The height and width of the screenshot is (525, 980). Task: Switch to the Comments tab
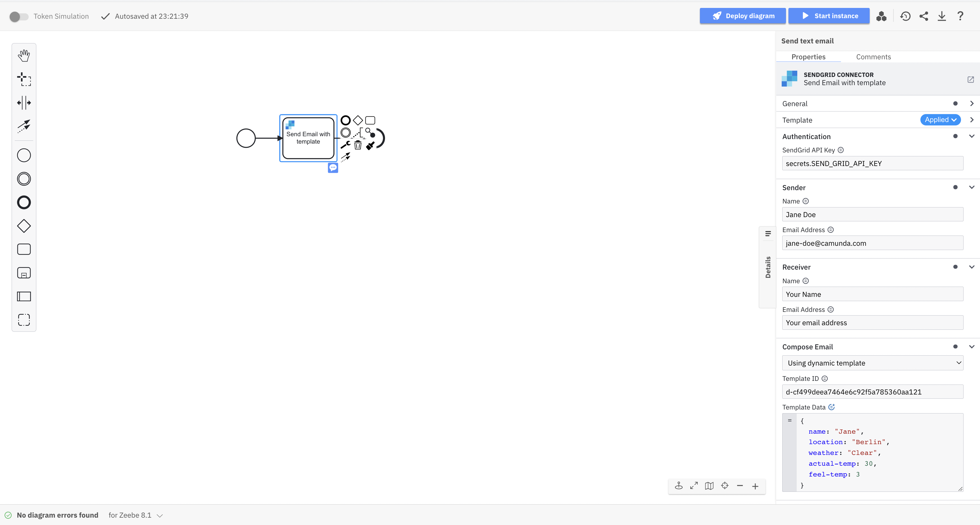click(874, 57)
